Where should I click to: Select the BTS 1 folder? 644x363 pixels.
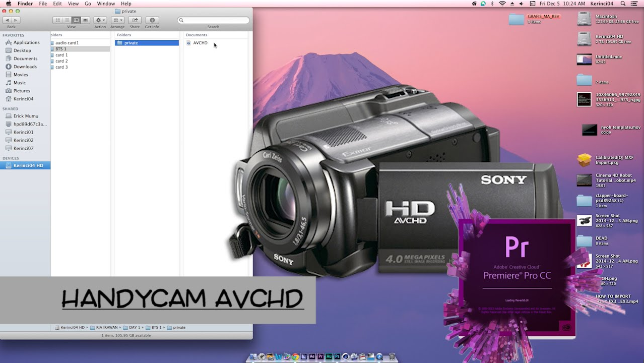81,49
